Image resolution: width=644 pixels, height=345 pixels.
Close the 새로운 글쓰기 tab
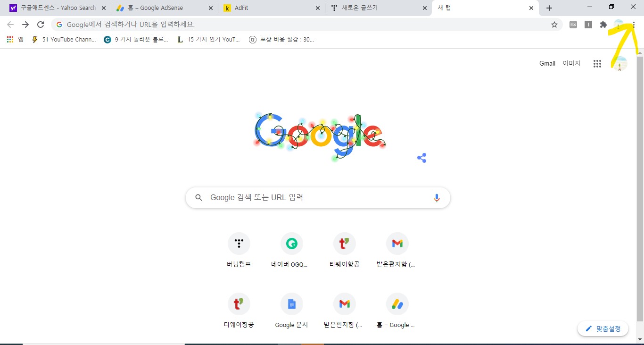pyautogui.click(x=424, y=8)
